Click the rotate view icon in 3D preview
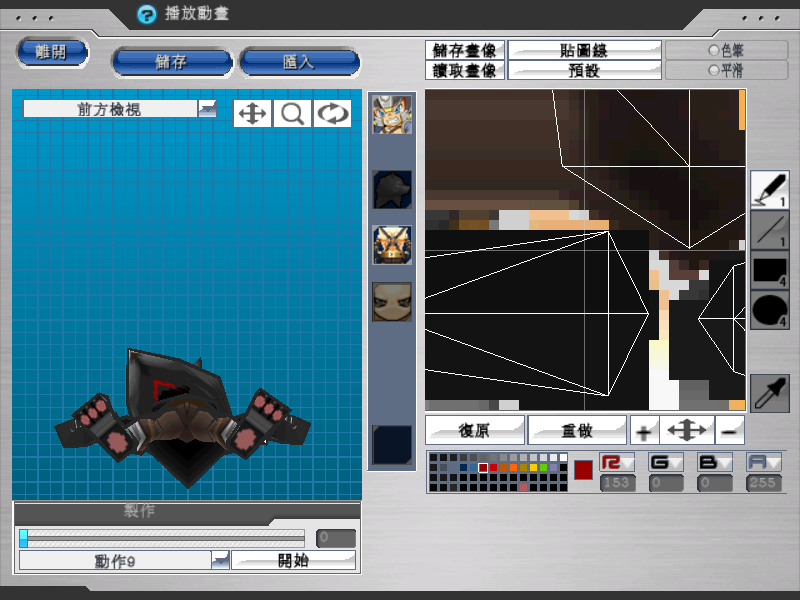The height and width of the screenshot is (600, 800). tap(332, 113)
